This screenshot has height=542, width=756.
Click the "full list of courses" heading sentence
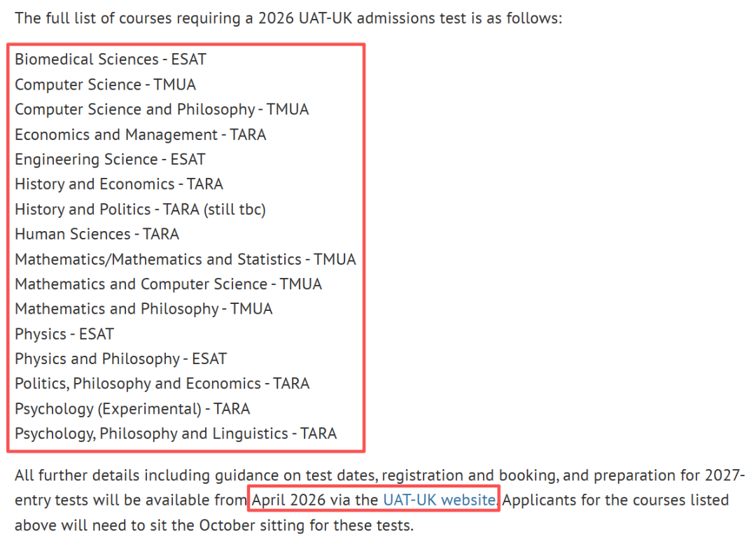[x=288, y=18]
